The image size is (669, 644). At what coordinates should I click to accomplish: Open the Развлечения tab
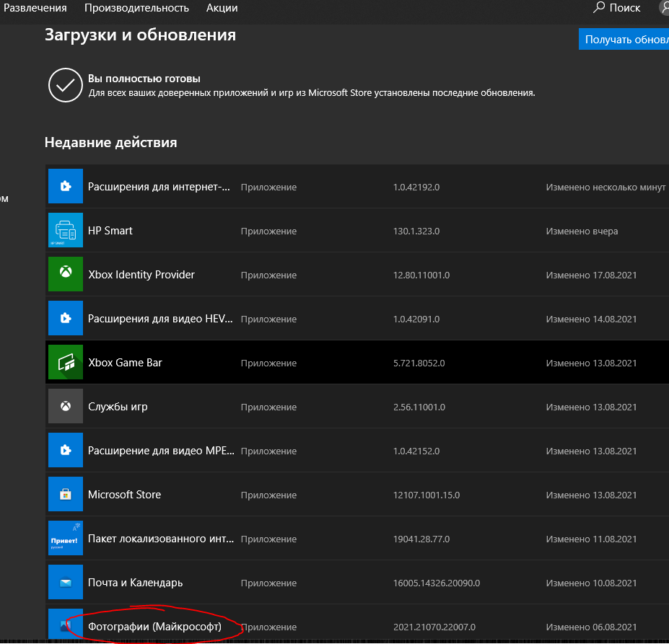click(x=35, y=8)
